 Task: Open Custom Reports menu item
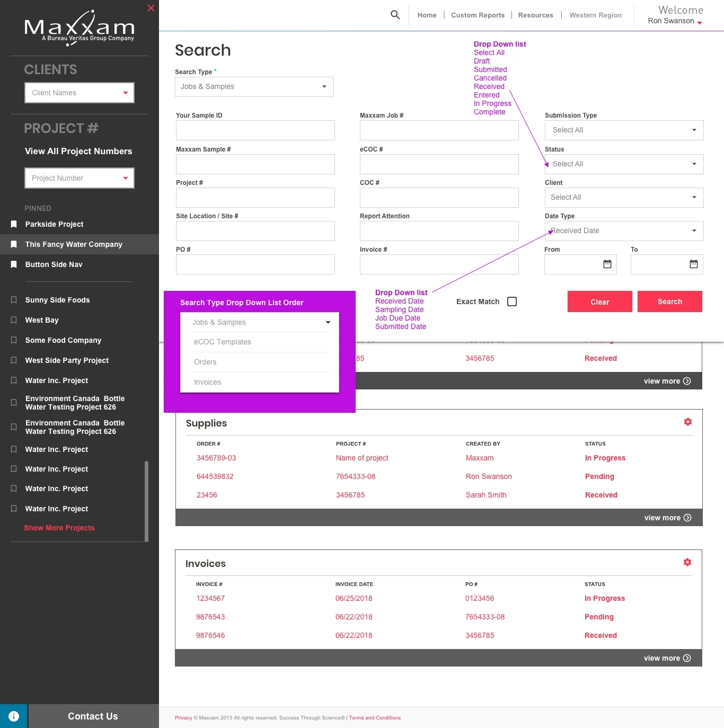point(478,15)
